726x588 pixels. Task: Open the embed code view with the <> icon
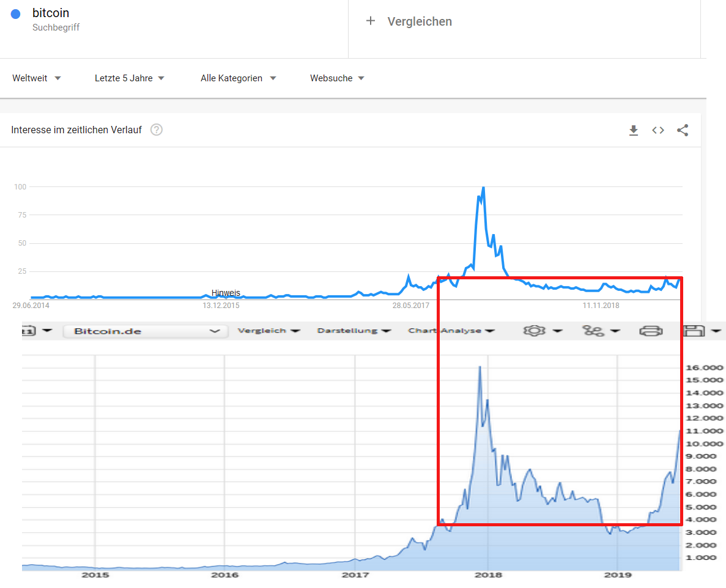[658, 130]
